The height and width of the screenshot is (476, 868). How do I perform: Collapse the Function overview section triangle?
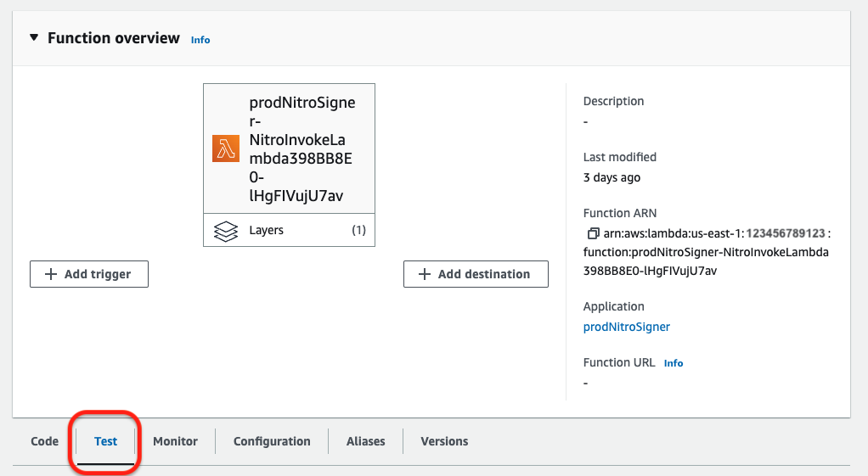tap(34, 37)
